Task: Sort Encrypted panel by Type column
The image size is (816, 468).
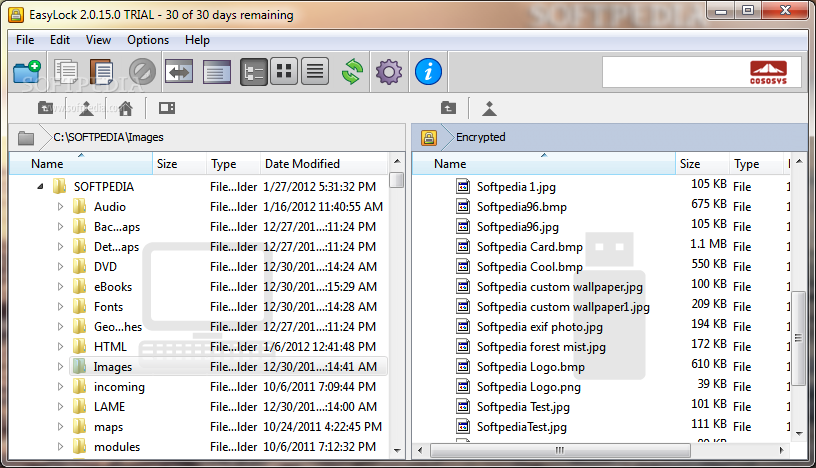Action: click(756, 164)
